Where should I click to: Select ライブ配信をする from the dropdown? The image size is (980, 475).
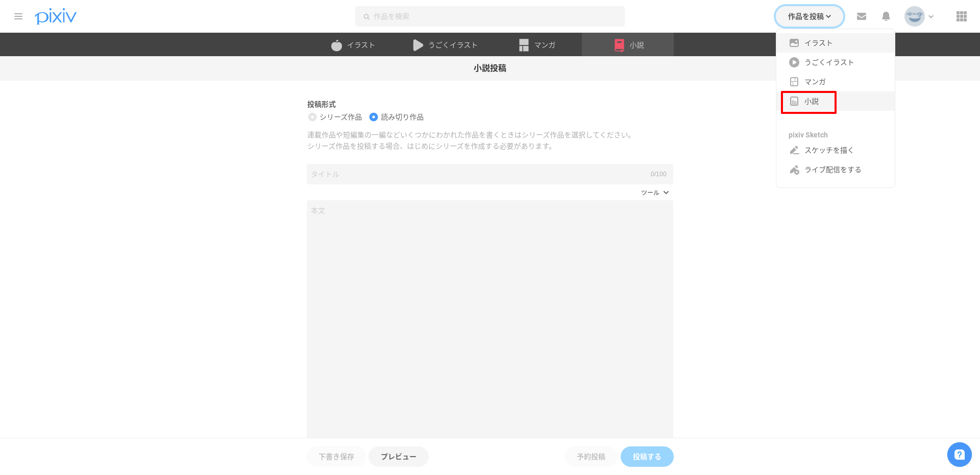click(x=832, y=170)
